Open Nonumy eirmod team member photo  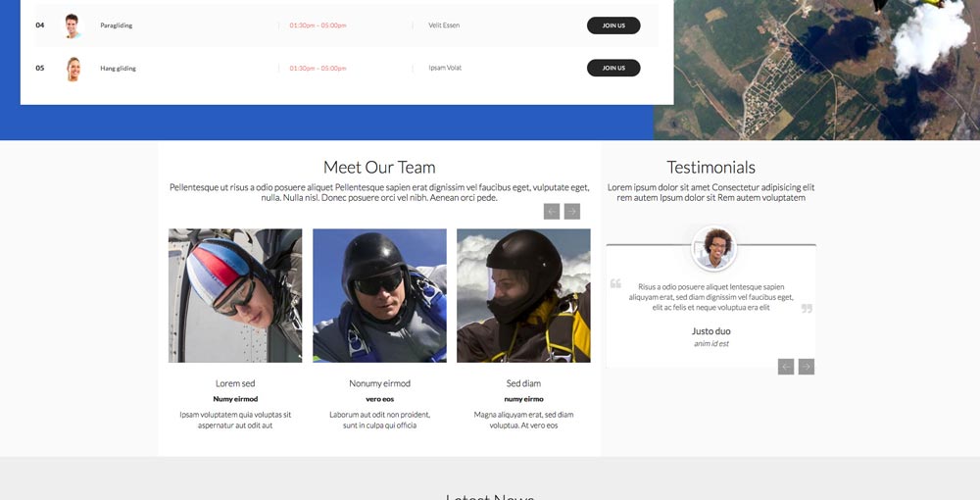click(x=379, y=295)
